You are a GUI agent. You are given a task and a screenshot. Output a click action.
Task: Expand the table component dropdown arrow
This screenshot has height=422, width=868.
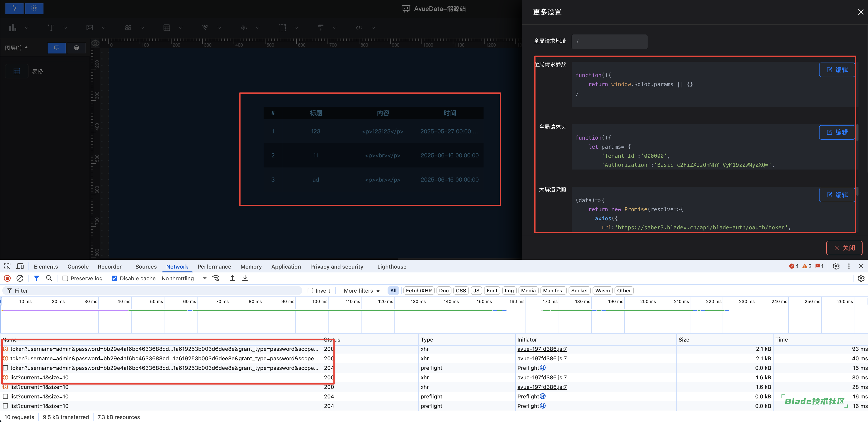181,28
